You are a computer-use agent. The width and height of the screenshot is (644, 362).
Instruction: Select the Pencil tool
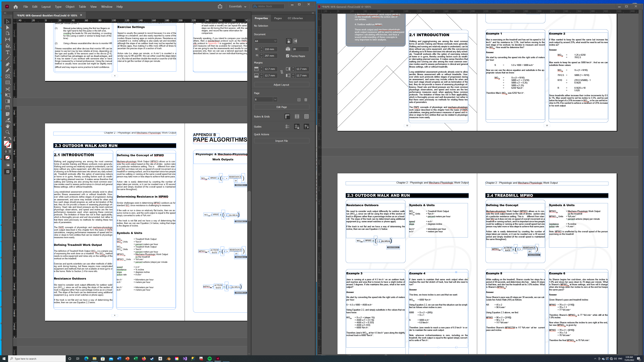tap(8, 70)
